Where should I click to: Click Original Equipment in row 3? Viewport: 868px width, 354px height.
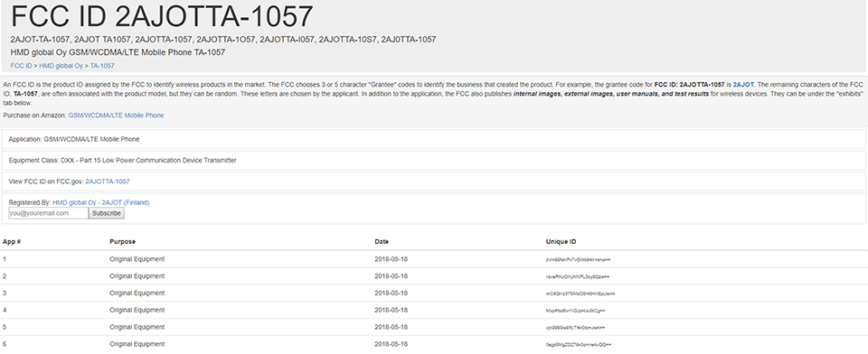pos(137,293)
